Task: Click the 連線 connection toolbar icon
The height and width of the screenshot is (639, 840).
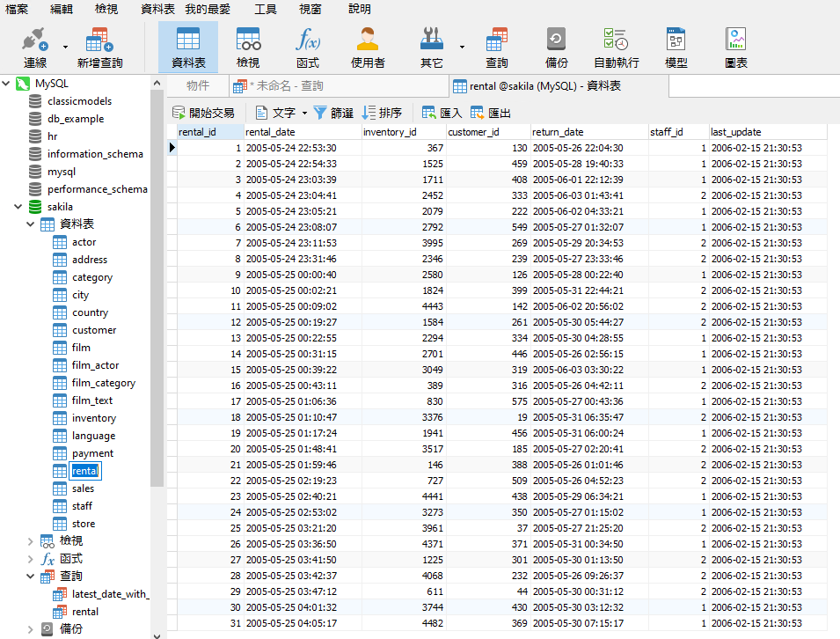Action: point(34,48)
